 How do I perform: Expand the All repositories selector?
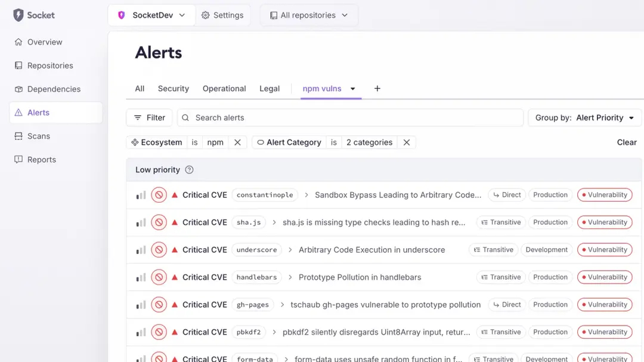pos(309,16)
